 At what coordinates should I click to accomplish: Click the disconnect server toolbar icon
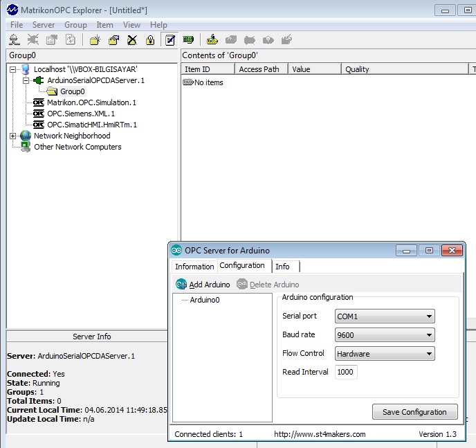coord(33,39)
